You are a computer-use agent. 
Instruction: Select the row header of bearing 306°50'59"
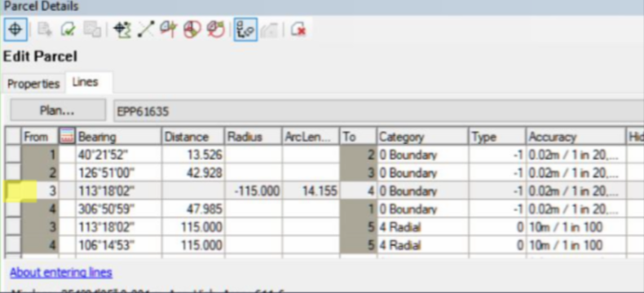pos(13,209)
